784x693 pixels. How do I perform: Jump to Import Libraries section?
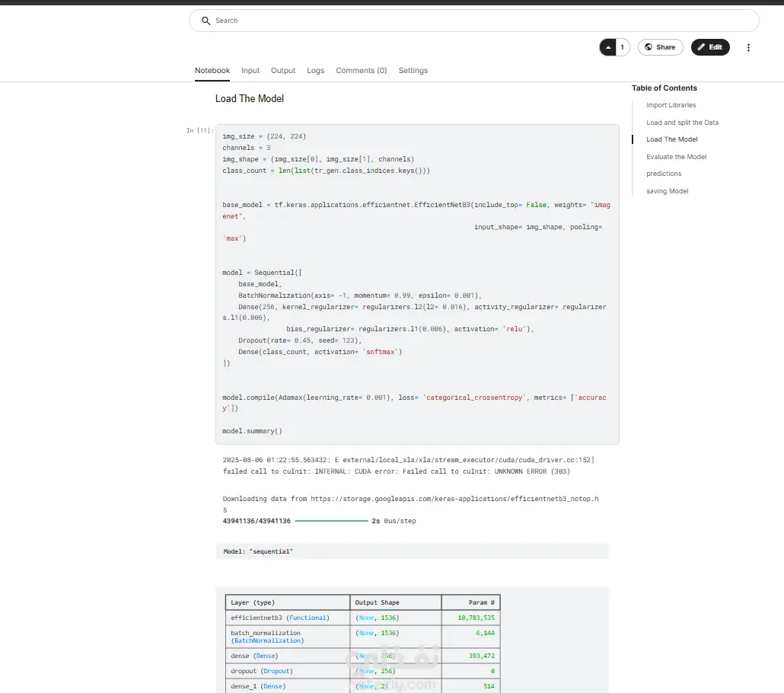point(671,105)
